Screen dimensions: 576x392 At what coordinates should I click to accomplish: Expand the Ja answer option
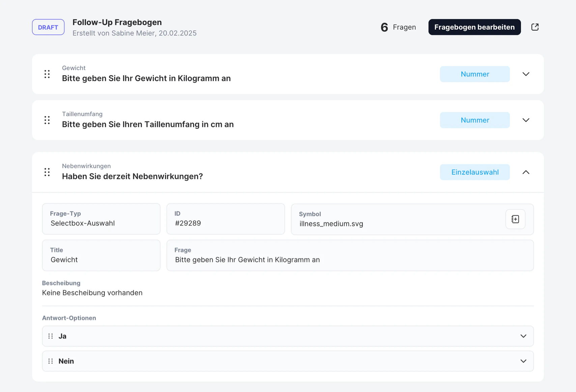click(523, 336)
